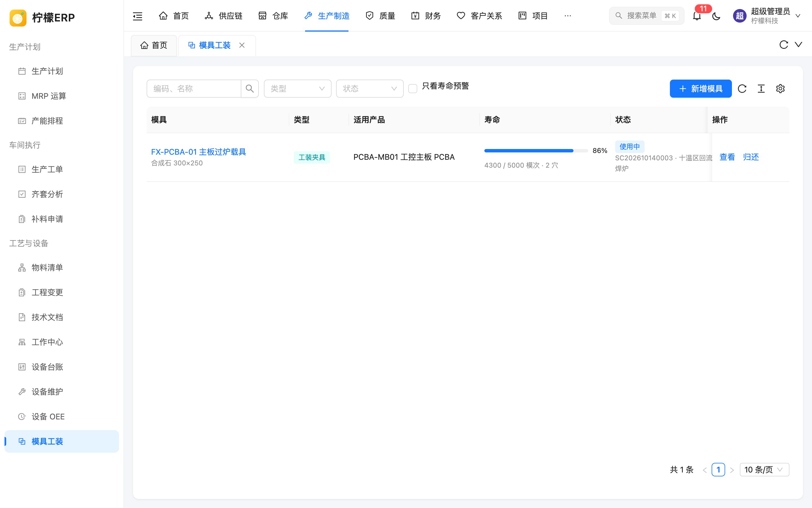Switch to dark mode with moon icon
Screen dimensions: 812x508
coord(716,16)
